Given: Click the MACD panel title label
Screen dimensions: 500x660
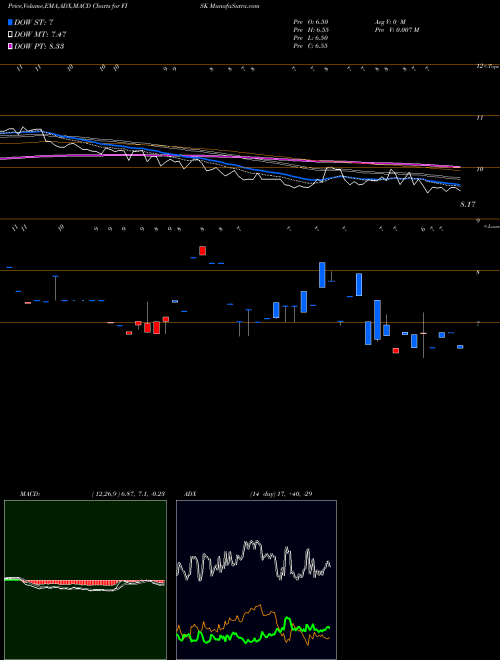Looking at the screenshot, I should (x=30, y=494).
